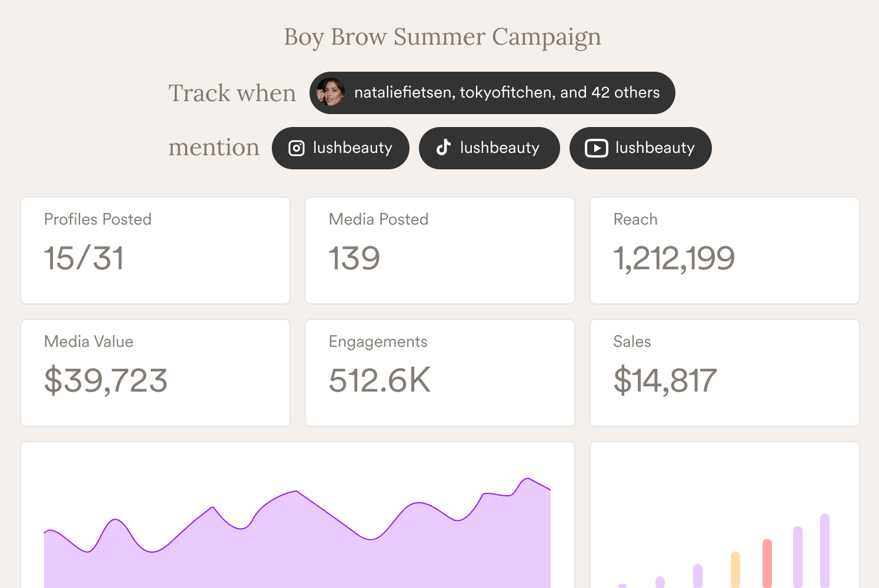Click the tallest purple bar in the bar chart
879x588 pixels.
(x=825, y=551)
